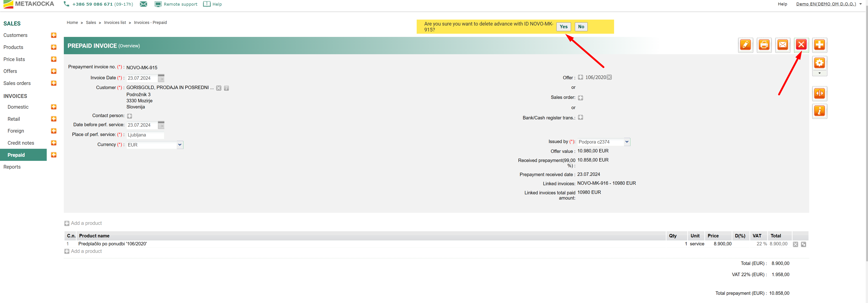The image size is (868, 303).
Task: Click Place of perf. service field
Action: point(145,135)
